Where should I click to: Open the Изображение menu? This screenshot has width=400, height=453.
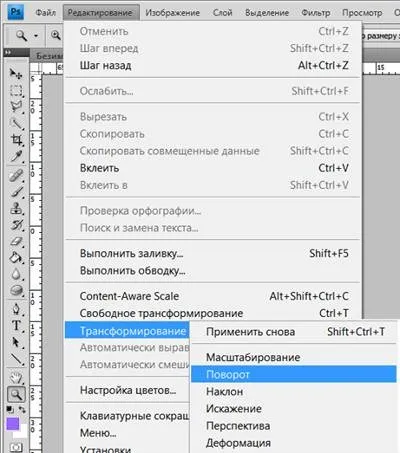pos(172,13)
